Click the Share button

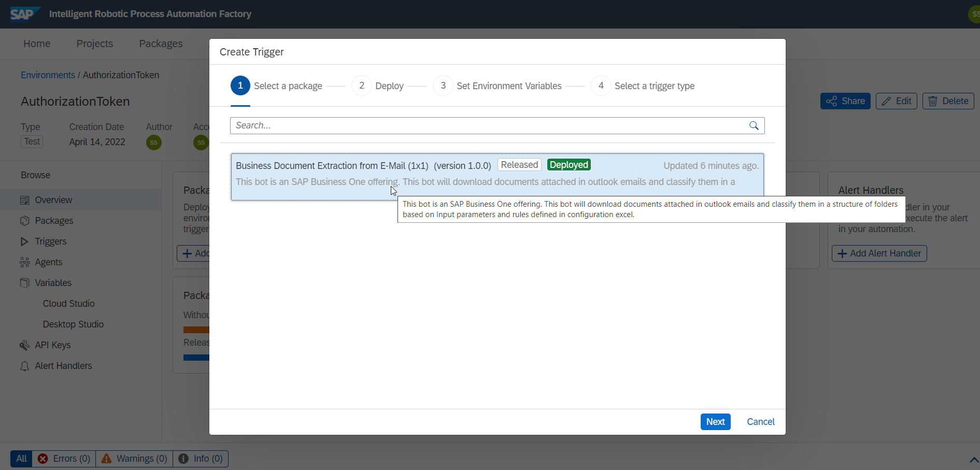coord(845,101)
